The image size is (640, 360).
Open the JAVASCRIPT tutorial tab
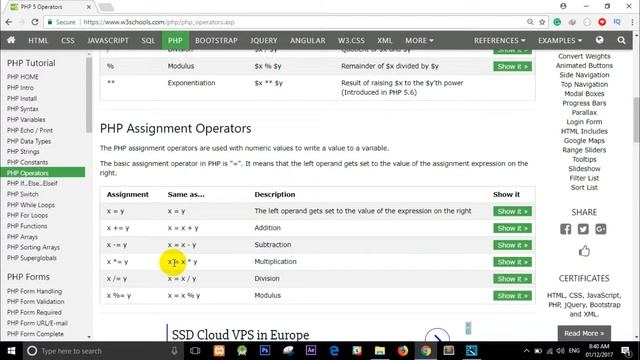point(108,40)
